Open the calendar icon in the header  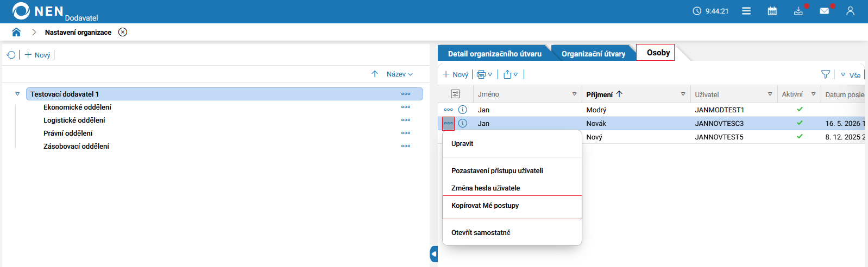(x=772, y=11)
